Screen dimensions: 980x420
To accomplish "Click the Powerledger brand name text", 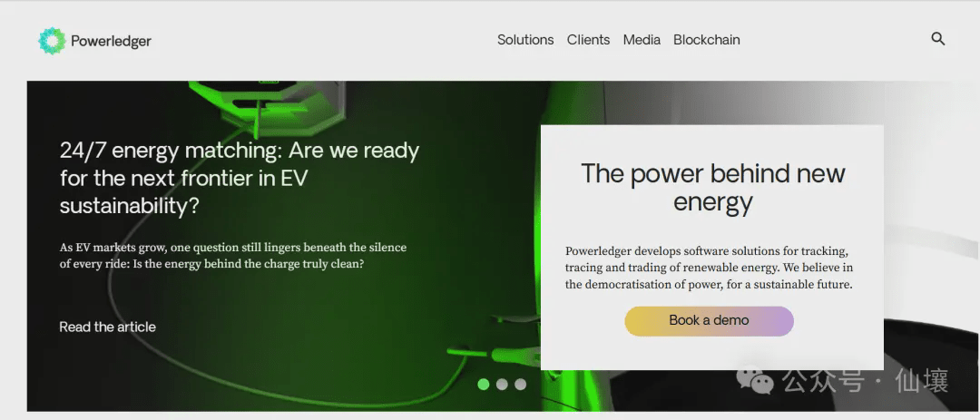I will [112, 41].
